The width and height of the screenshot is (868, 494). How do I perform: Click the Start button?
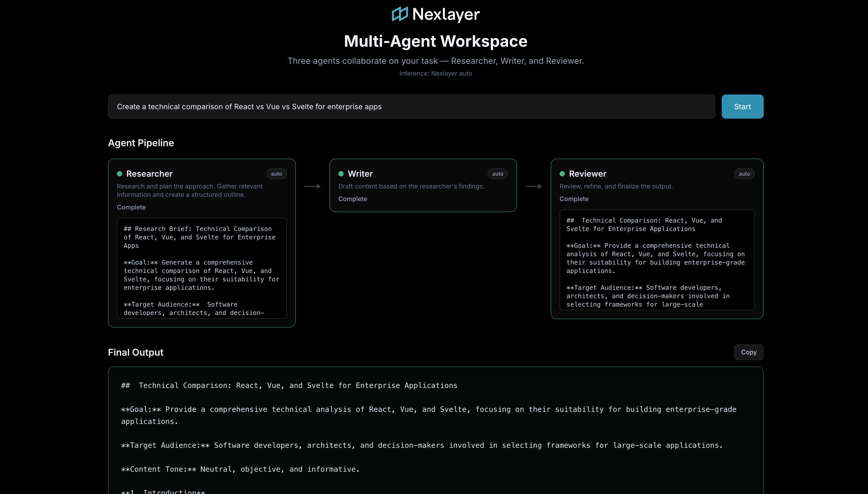[742, 107]
